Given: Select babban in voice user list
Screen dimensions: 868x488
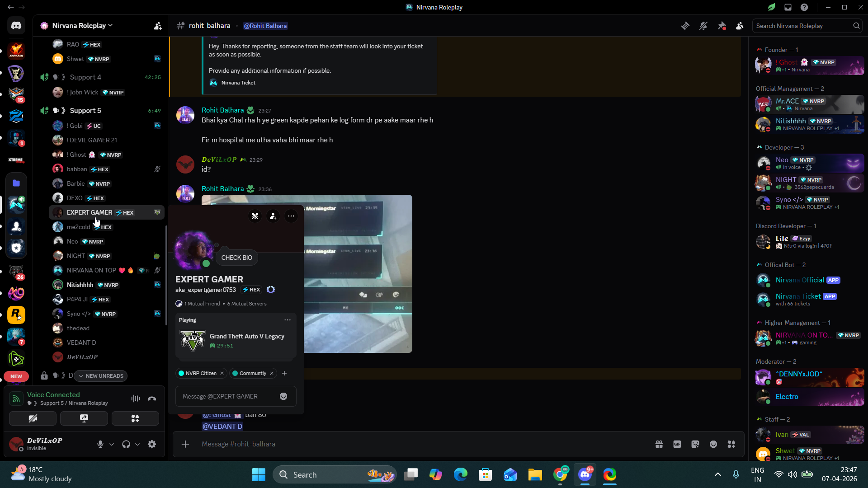Looking at the screenshot, I should pyautogui.click(x=106, y=169).
